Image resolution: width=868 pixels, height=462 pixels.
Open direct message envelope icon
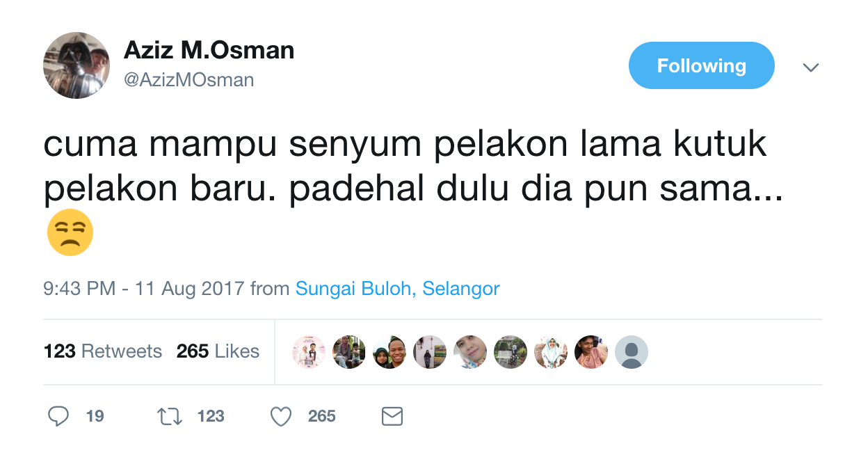[x=392, y=416]
